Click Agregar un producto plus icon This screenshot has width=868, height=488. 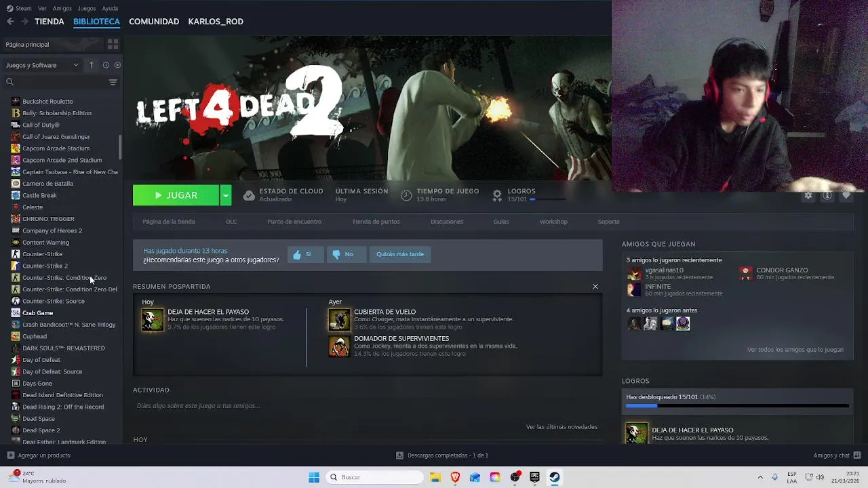coord(10,455)
